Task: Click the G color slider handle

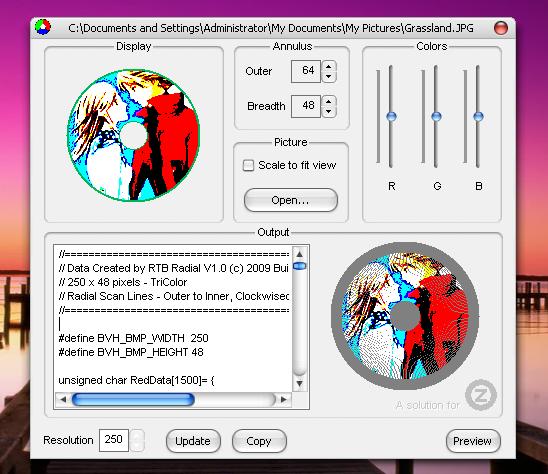Action: [436, 116]
